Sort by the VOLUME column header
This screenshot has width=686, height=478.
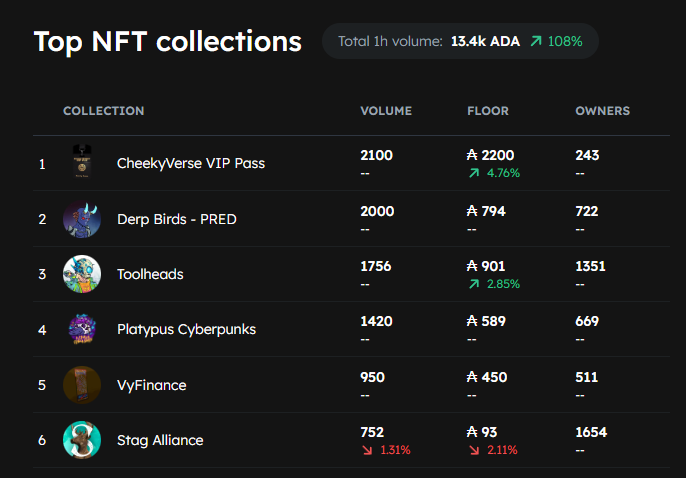pos(386,111)
